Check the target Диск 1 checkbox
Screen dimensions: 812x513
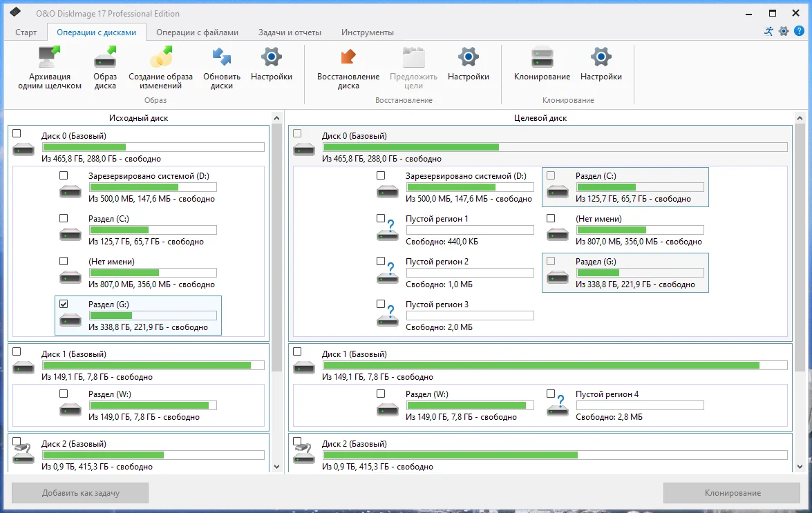[297, 351]
